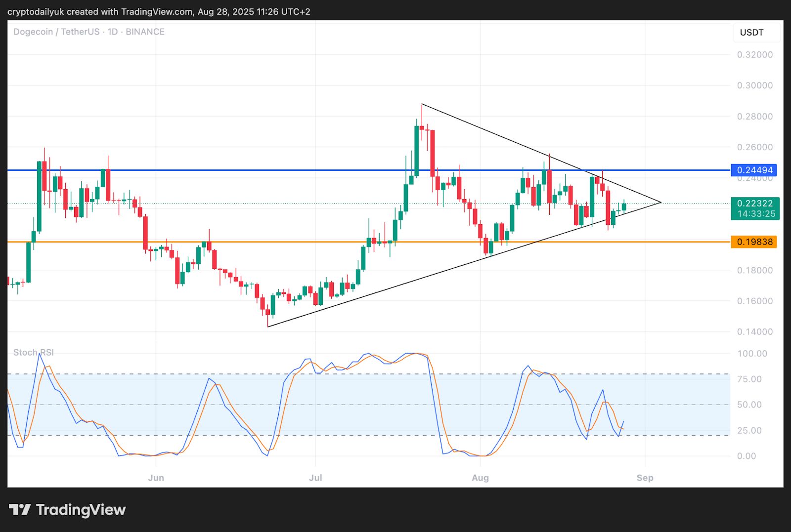Click the Jul label on time axis

[315, 478]
